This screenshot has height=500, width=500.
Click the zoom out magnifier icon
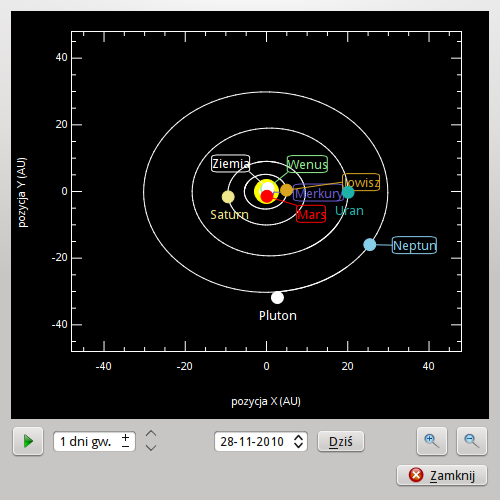point(472,441)
